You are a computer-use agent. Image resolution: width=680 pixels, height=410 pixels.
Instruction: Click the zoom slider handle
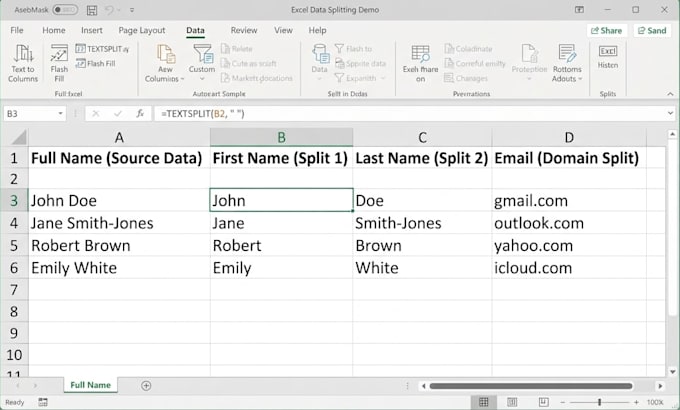pos(599,402)
